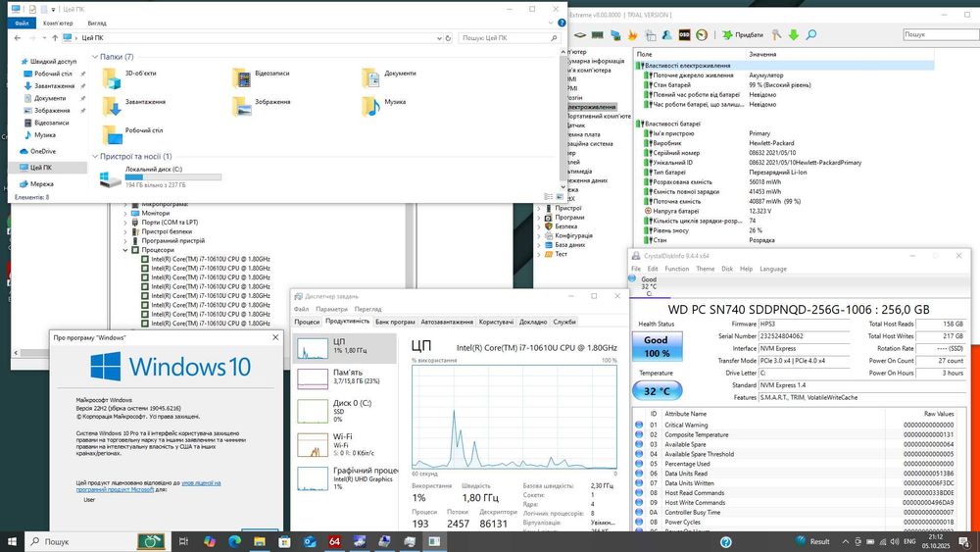The image size is (980, 552).
Task: Open the Explorer address bar dropdown
Action: [x=439, y=38]
